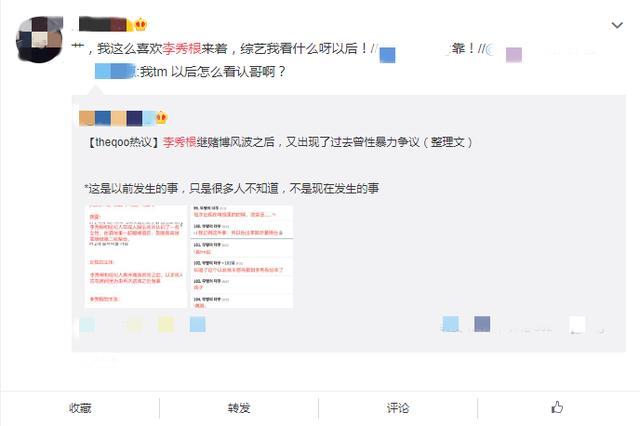This screenshot has height=426, width=640.
Task: Click the thumbs-up like icon
Action: [557, 407]
